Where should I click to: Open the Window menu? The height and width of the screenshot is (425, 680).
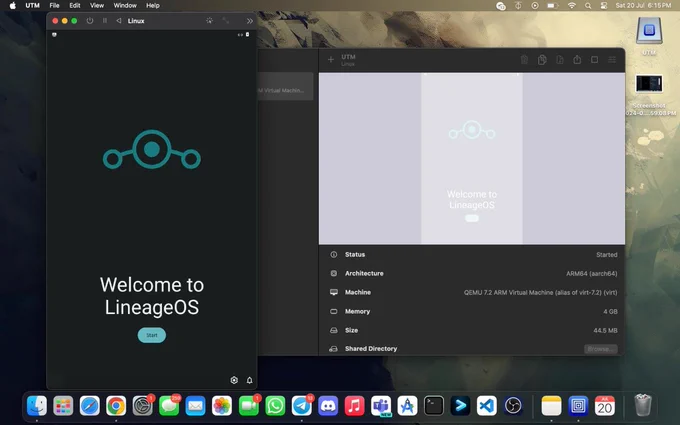125,6
